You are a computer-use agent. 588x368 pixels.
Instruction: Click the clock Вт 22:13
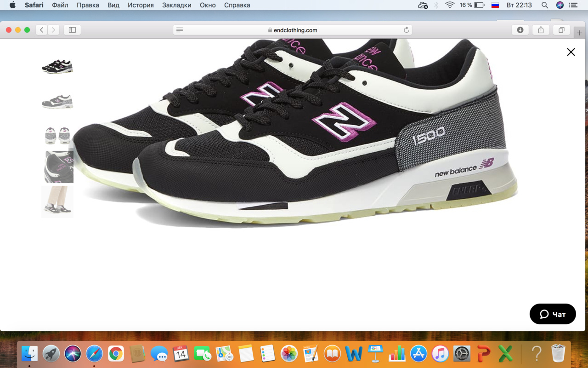519,5
